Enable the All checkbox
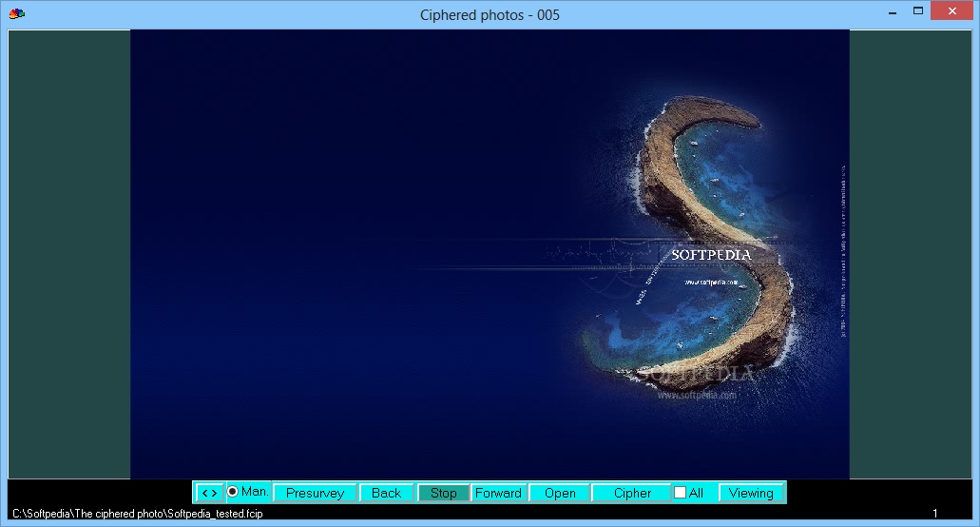 click(680, 493)
